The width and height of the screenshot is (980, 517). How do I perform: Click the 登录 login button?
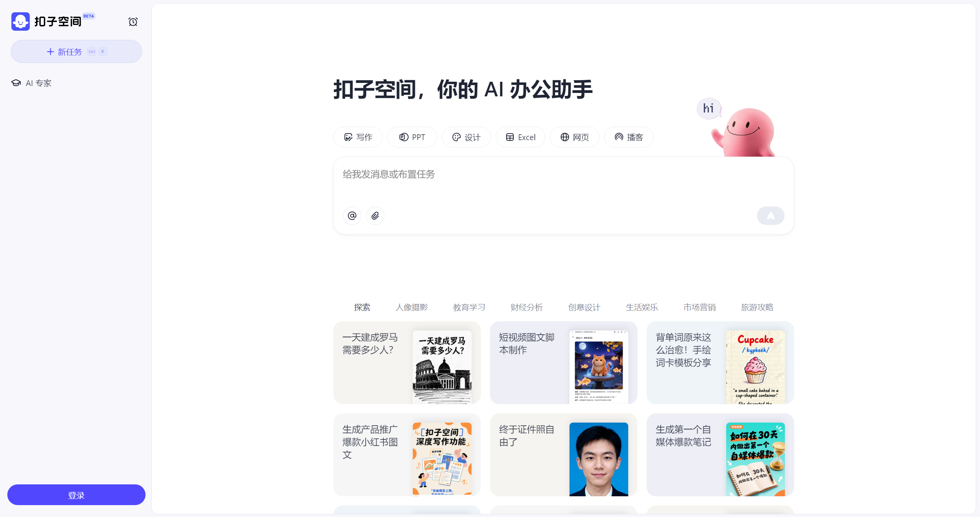76,495
